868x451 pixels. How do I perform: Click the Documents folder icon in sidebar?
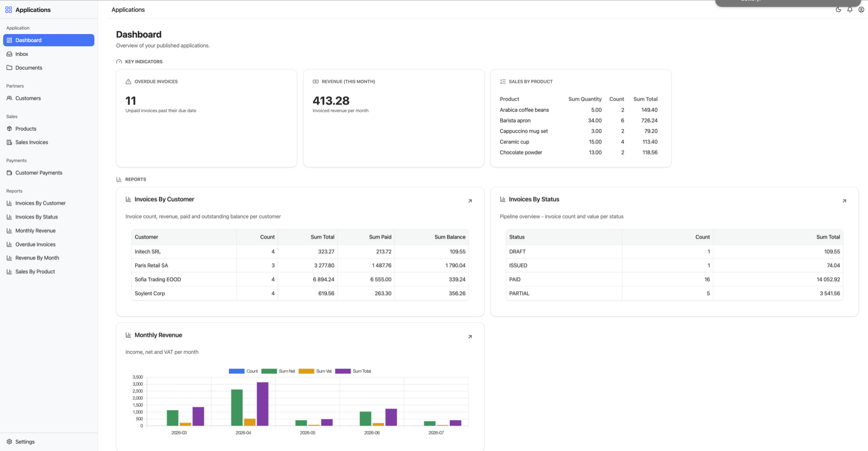9,68
